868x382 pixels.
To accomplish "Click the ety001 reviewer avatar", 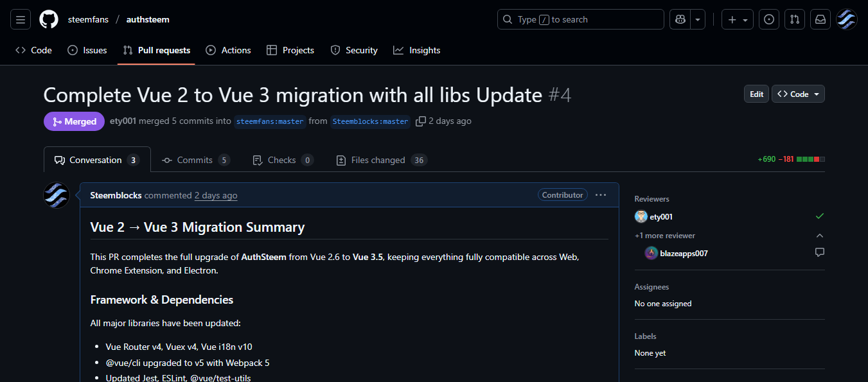I will (x=641, y=217).
